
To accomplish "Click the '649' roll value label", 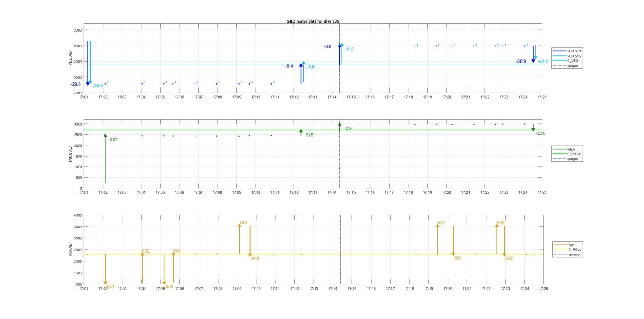I will click(243, 223).
